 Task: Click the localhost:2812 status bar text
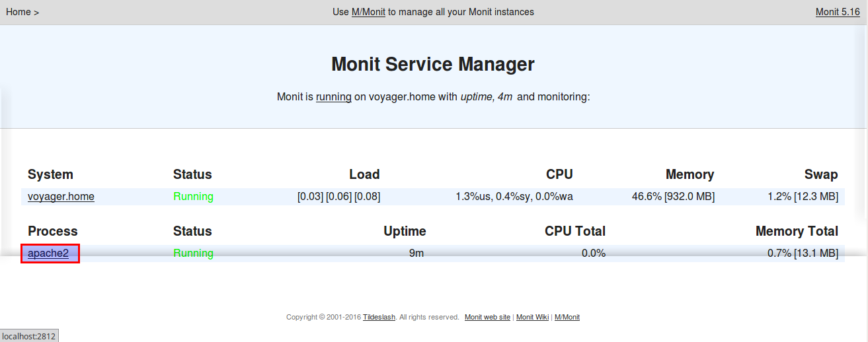[x=29, y=336]
